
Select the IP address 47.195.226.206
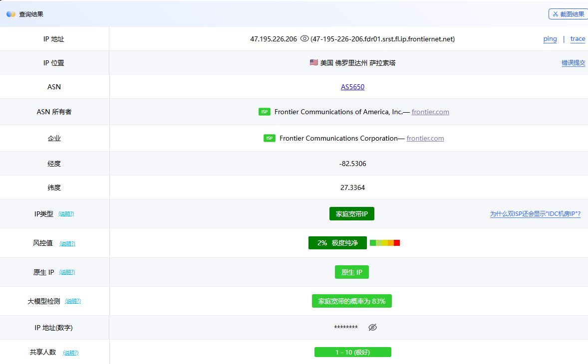tap(274, 39)
